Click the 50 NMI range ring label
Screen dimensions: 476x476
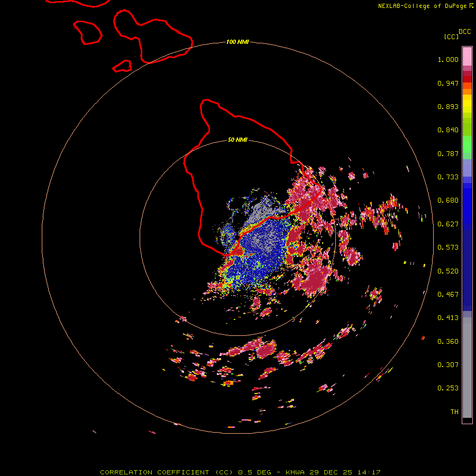point(237,140)
